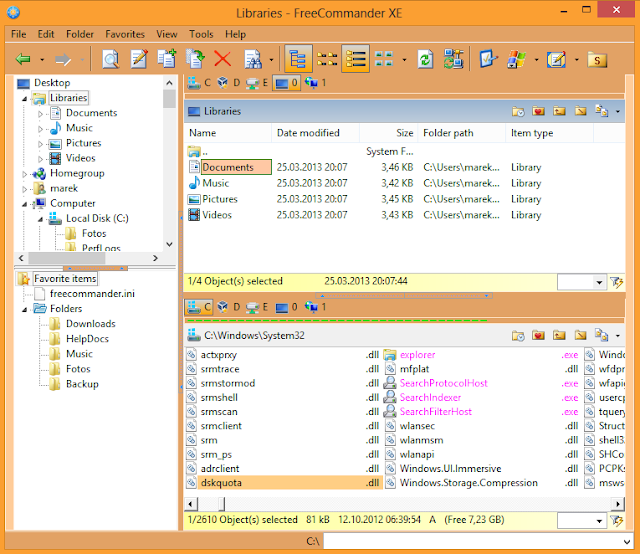The height and width of the screenshot is (554, 640).
Task: Click the desktop snapshot toolbar icon
Action: (488, 59)
